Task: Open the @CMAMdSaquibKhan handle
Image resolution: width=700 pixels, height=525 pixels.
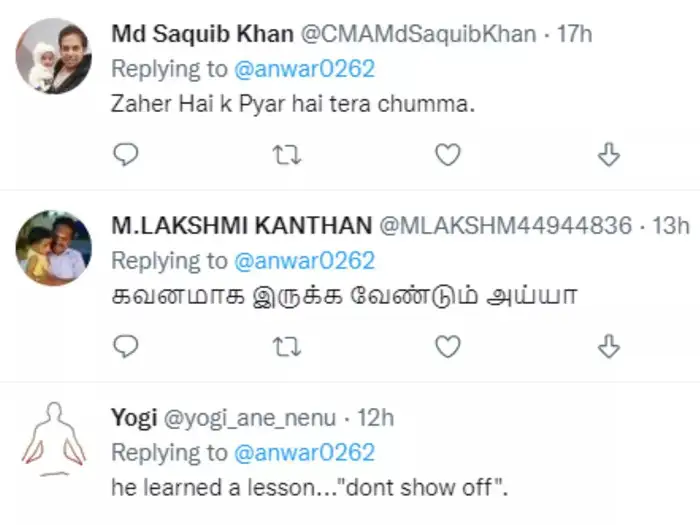Action: [x=417, y=34]
